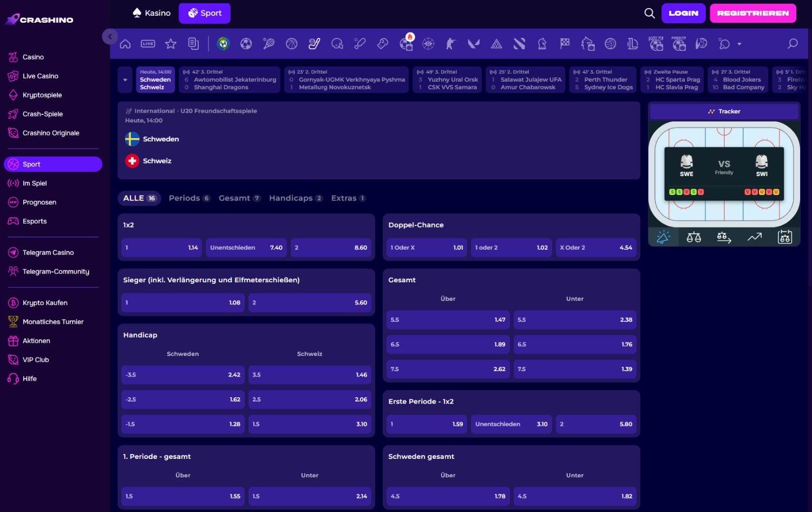This screenshot has width=812, height=512.
Task: Open the Gesamt 7 markets tab
Action: click(x=240, y=198)
